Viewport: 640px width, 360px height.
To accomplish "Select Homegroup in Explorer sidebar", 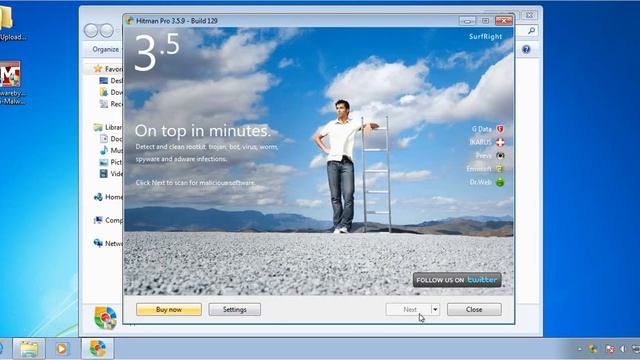I will pos(108,197).
